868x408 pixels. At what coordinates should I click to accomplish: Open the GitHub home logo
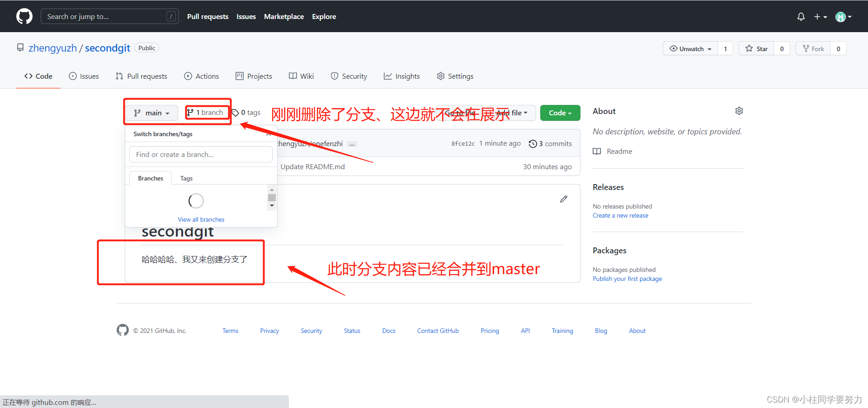(24, 16)
